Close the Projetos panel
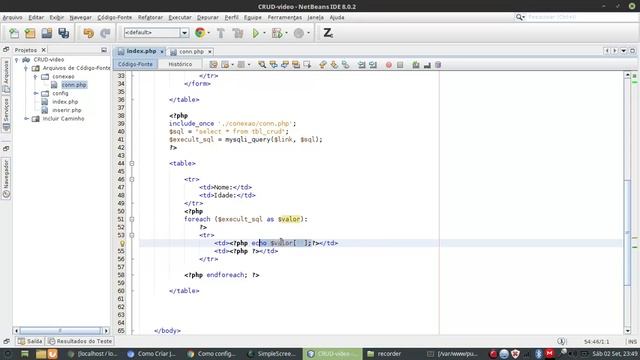The width and height of the screenshot is (640, 360). pyautogui.click(x=44, y=50)
